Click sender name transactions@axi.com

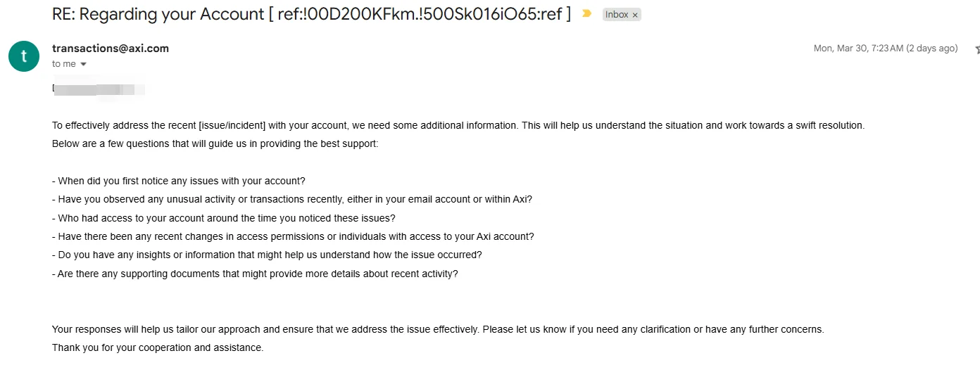(111, 49)
